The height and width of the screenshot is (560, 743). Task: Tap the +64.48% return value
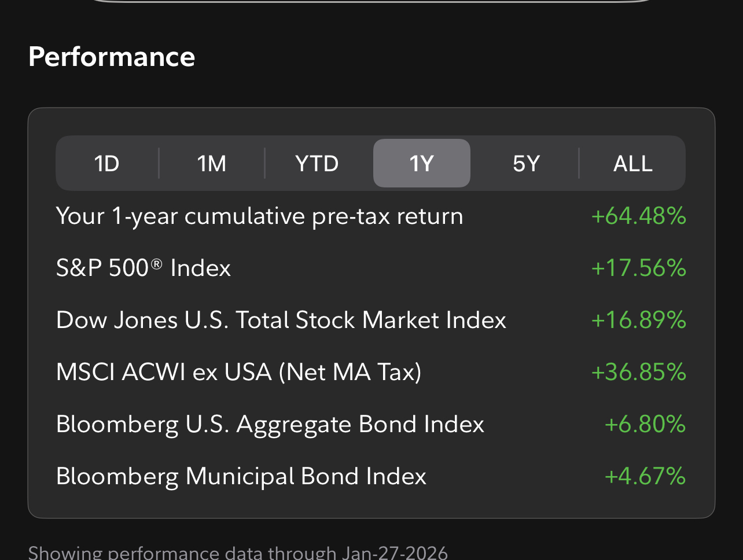tap(639, 216)
